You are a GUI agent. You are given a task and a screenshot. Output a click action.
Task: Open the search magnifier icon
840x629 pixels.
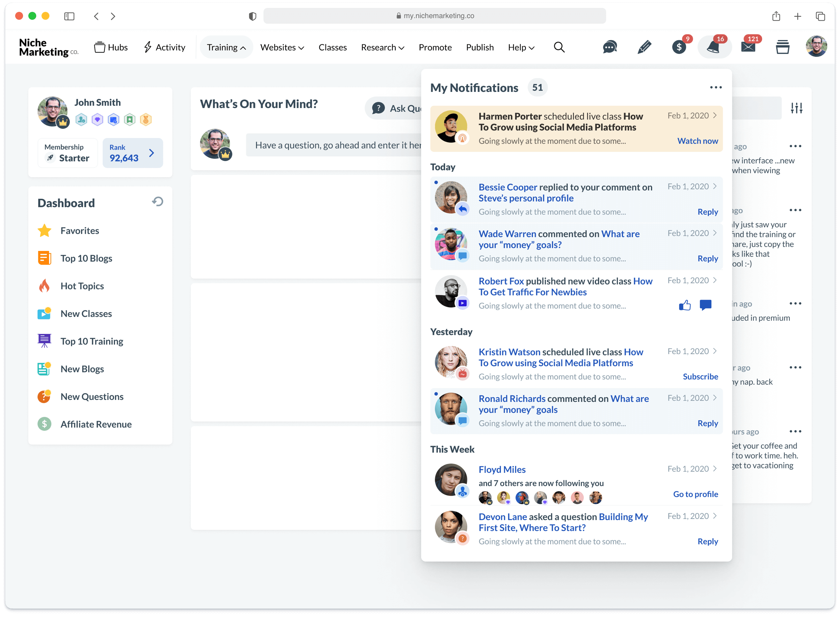559,47
